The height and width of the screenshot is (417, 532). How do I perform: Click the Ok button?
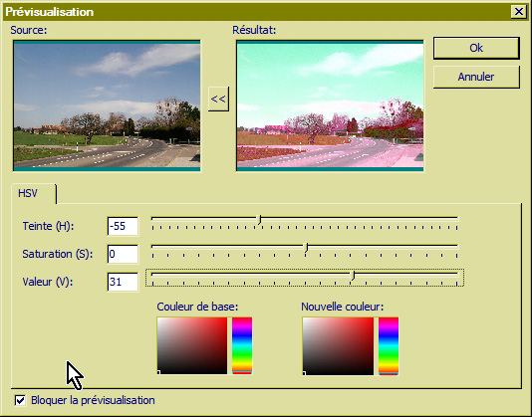click(x=476, y=48)
